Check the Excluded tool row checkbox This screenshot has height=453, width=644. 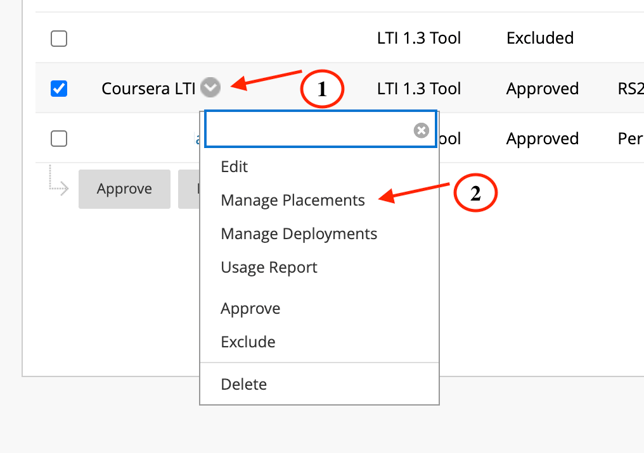pos(59,39)
